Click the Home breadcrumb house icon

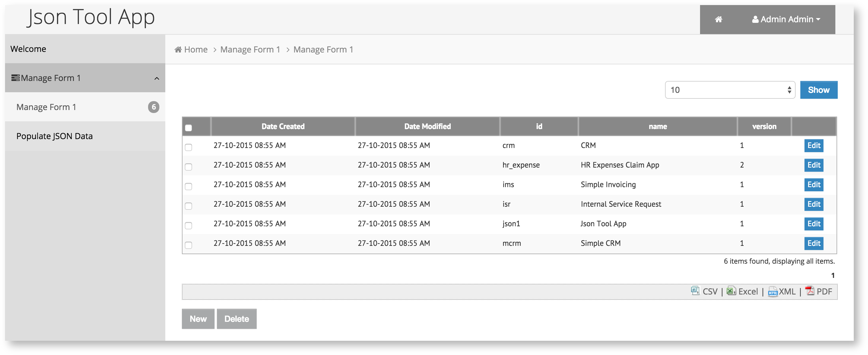[178, 50]
